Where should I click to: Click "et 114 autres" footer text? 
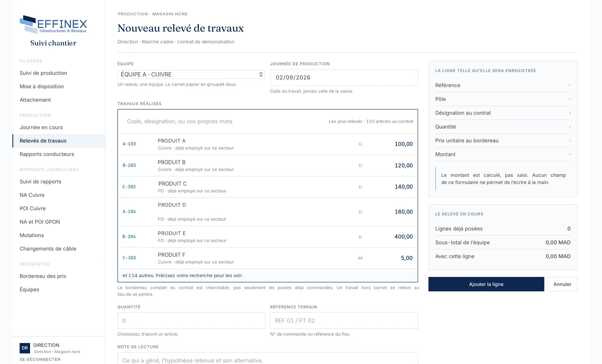tap(182, 276)
